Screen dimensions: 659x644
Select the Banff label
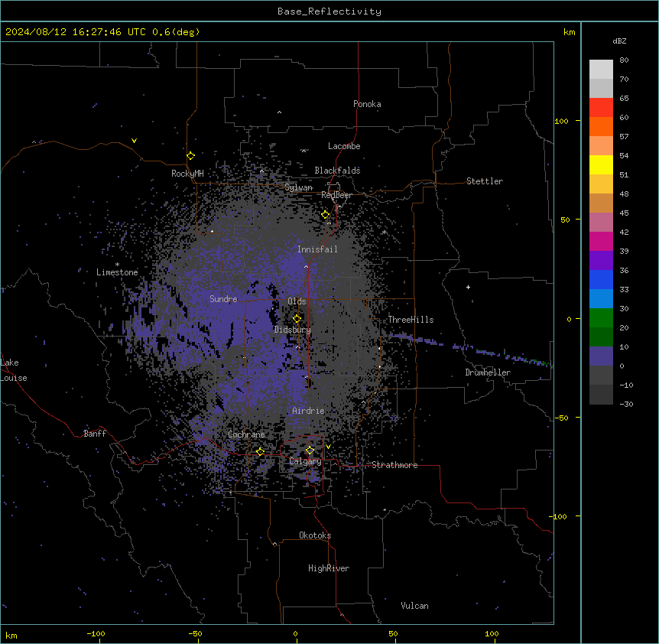pos(95,434)
